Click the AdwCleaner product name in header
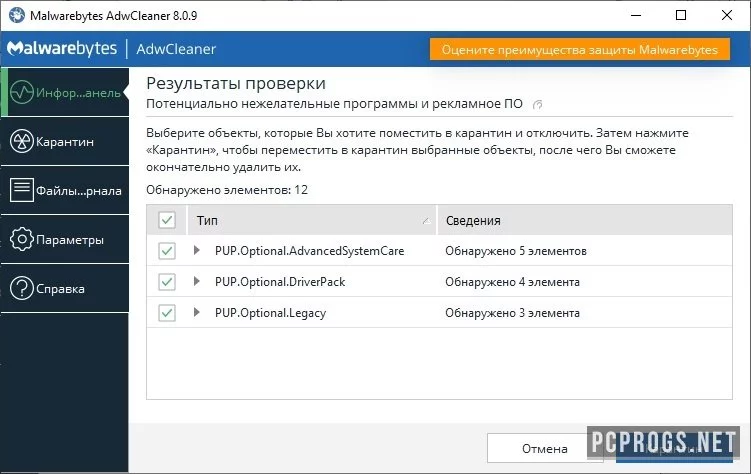Viewport: 751px width, 474px height. [176, 49]
